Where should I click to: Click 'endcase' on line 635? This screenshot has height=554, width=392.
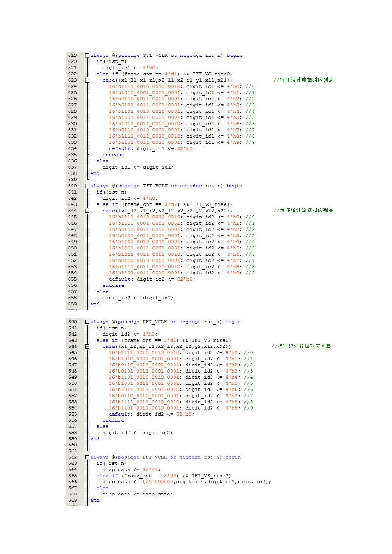[113, 155]
